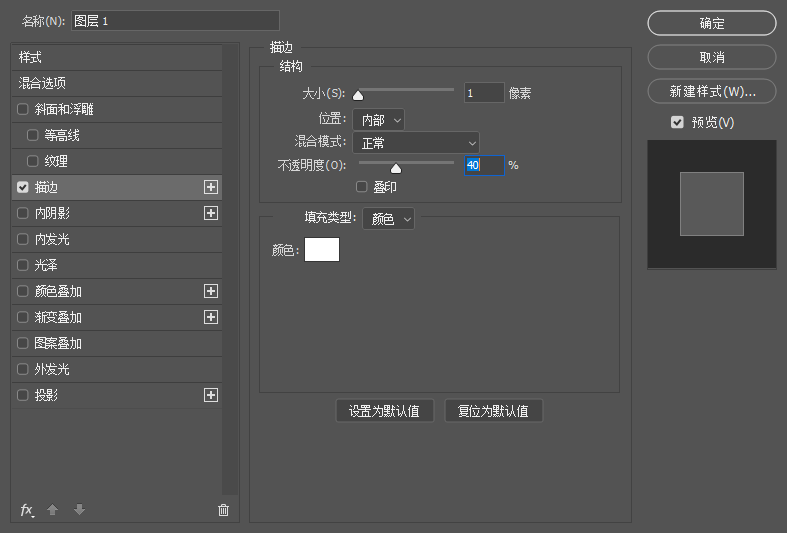Viewport: 787px width, 533px height.
Task: Enable the 等高线 checkbox
Action: [x=33, y=135]
